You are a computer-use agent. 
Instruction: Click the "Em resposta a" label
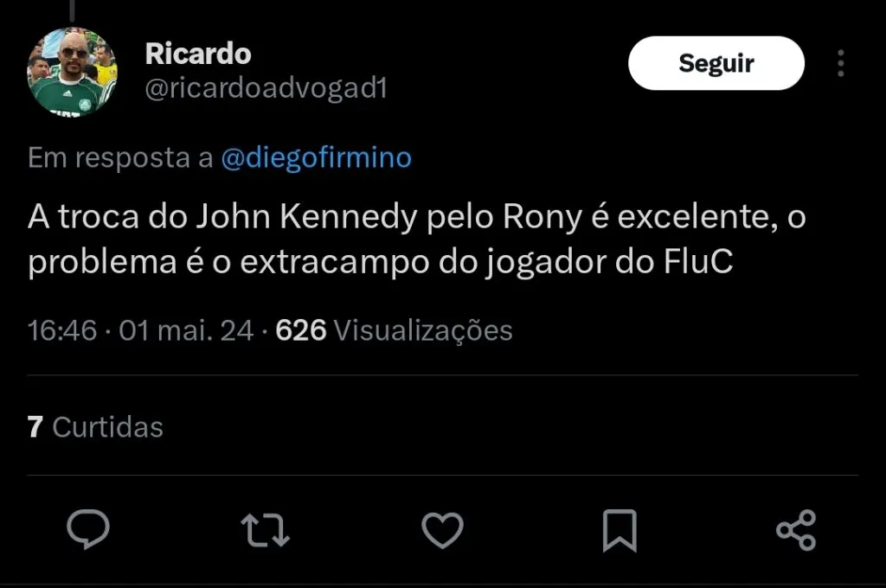pos(120,158)
